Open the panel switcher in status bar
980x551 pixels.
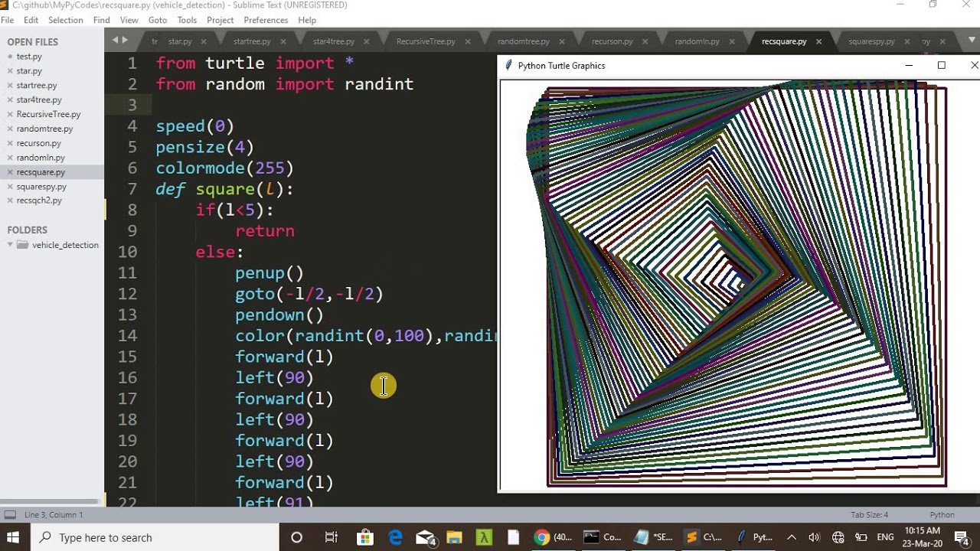pos(10,515)
